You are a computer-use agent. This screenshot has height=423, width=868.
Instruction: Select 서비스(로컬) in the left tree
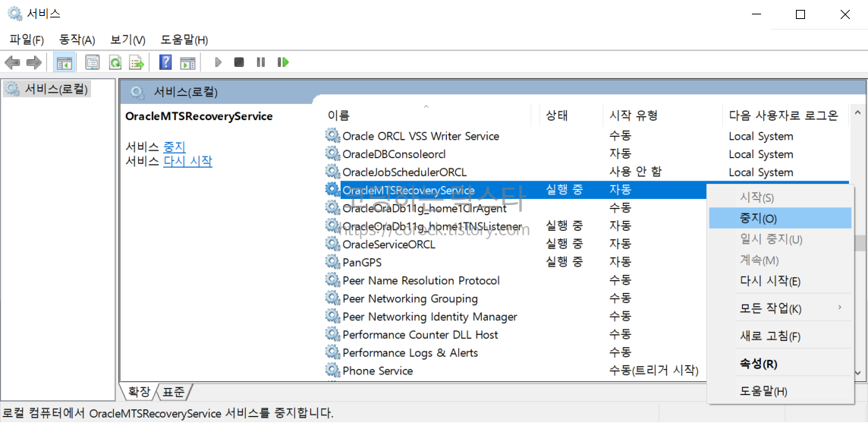tap(47, 88)
